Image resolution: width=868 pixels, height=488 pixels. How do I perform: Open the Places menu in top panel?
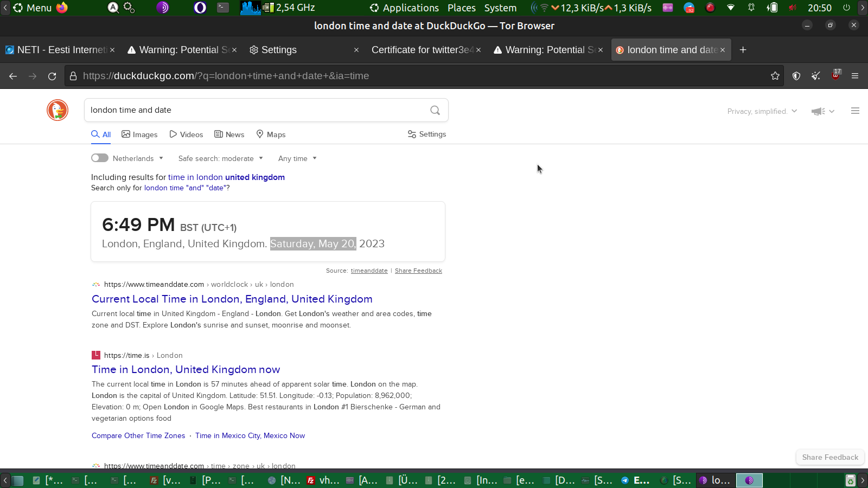coord(461,8)
